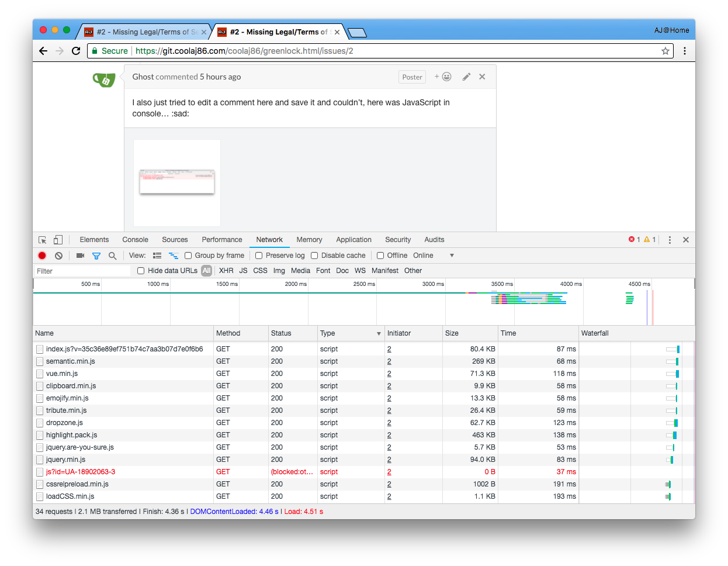This screenshot has height=566, width=728.
Task: Capture screenshots with the camera icon
Action: [x=81, y=256]
